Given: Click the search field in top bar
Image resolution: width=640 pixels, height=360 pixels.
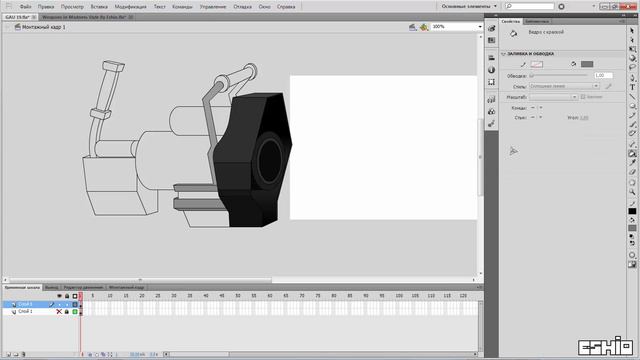Looking at the screenshot, I should tap(529, 6).
